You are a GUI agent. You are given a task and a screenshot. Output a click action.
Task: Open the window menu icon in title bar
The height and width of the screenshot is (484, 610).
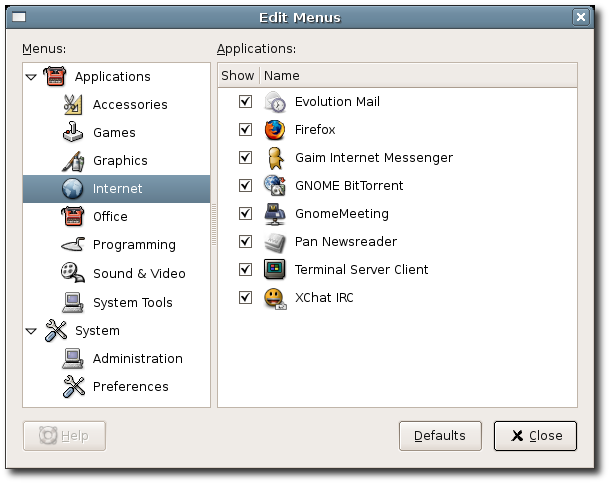[x=19, y=17]
